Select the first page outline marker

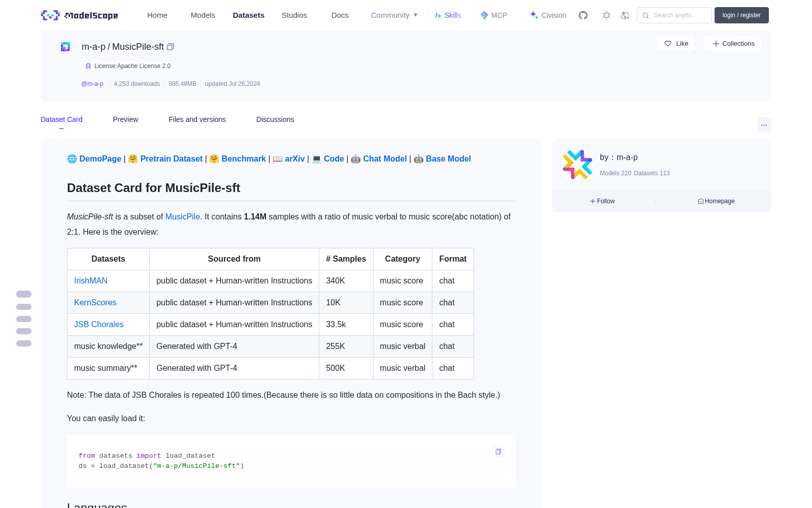coord(24,294)
